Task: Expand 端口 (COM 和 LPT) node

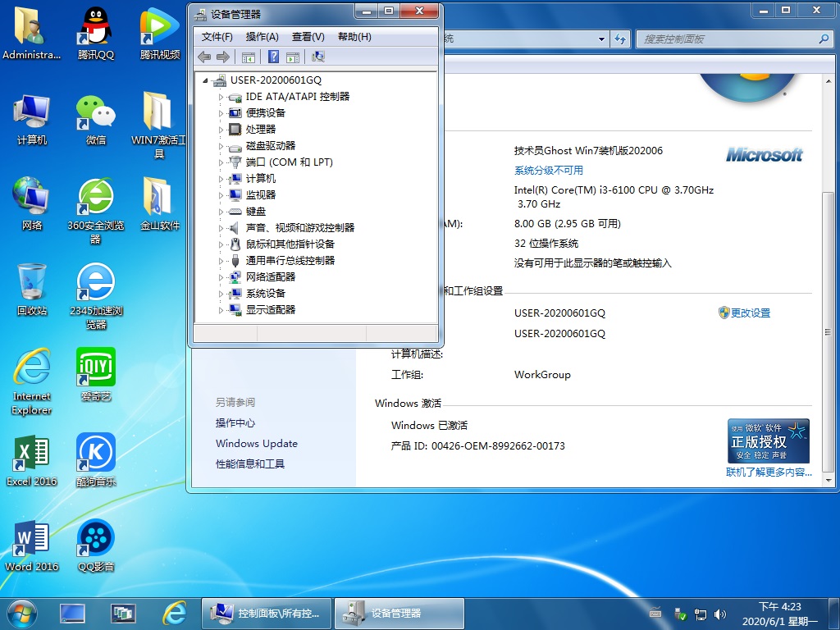Action: pyautogui.click(x=221, y=162)
